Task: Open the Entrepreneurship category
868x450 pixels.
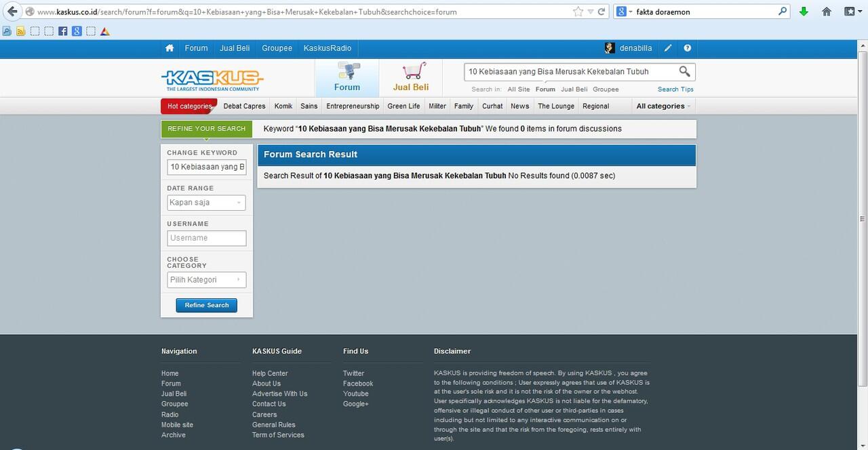Action: (x=353, y=106)
